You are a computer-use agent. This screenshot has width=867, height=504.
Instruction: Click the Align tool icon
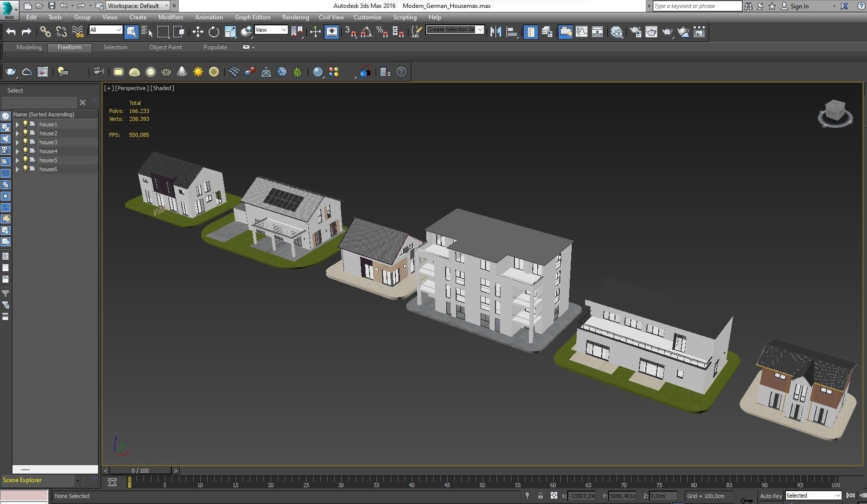tap(511, 32)
